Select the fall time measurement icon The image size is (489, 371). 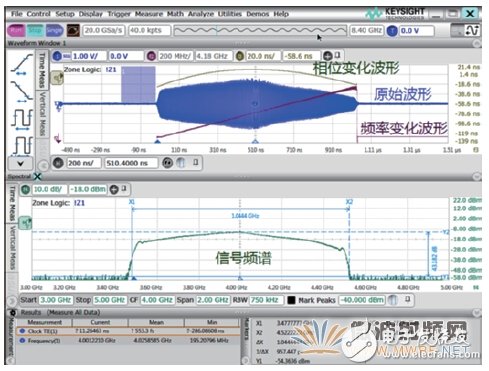coord(22,91)
